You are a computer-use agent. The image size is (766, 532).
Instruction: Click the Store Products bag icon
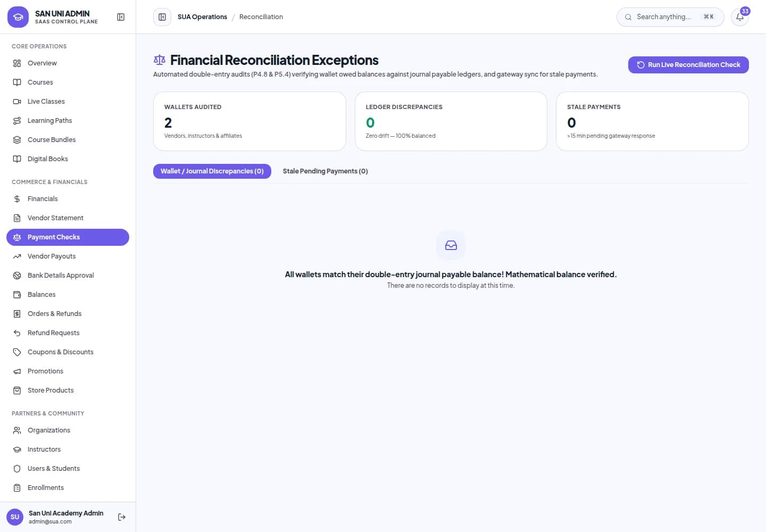click(x=17, y=390)
